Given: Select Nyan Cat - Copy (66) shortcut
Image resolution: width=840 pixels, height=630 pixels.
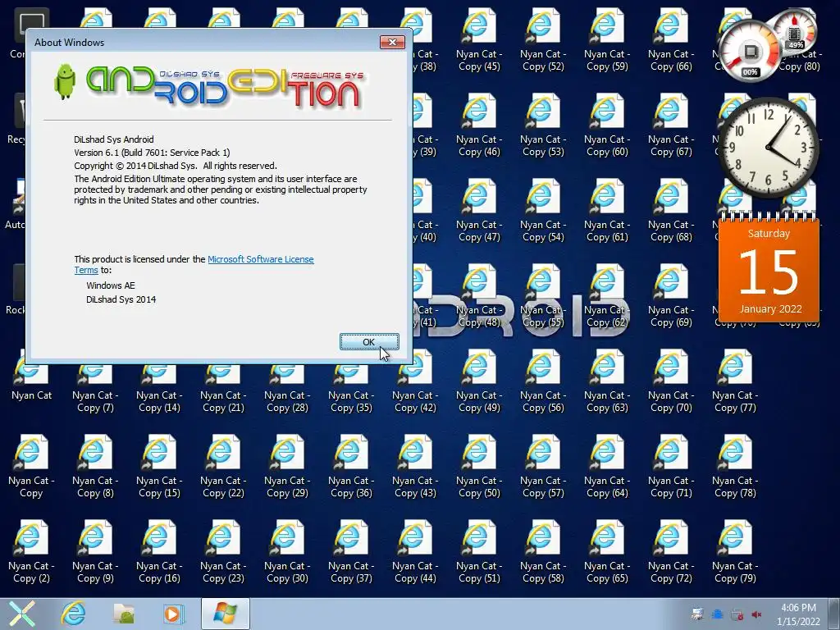Looking at the screenshot, I should [x=671, y=41].
